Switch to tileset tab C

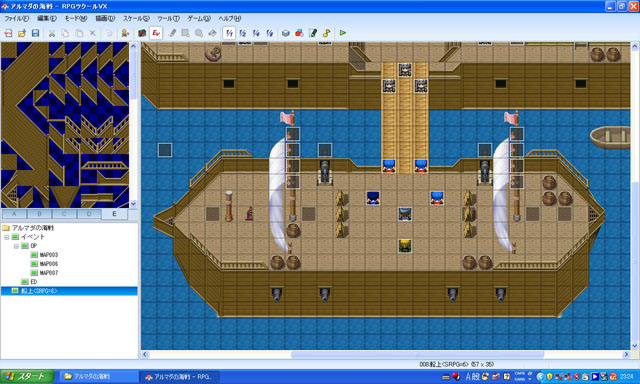pyautogui.click(x=64, y=214)
